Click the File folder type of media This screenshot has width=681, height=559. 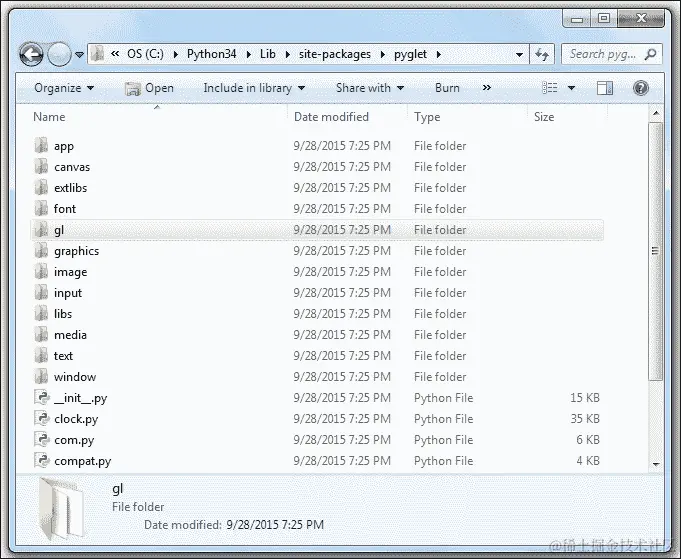440,334
